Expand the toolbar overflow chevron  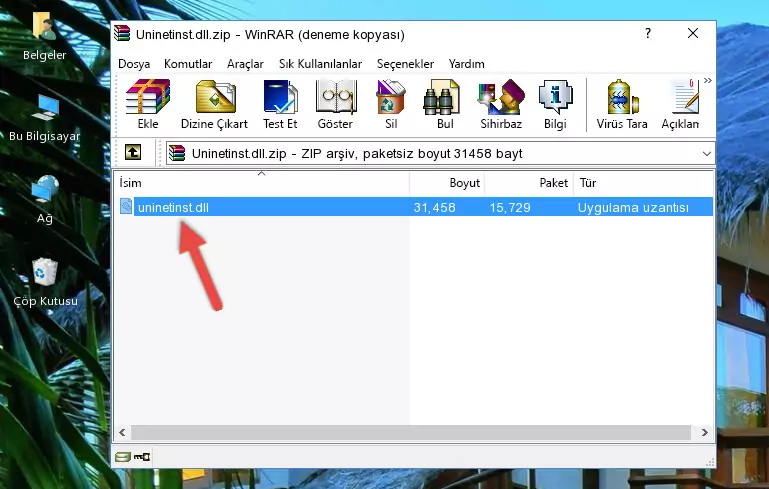click(x=708, y=80)
